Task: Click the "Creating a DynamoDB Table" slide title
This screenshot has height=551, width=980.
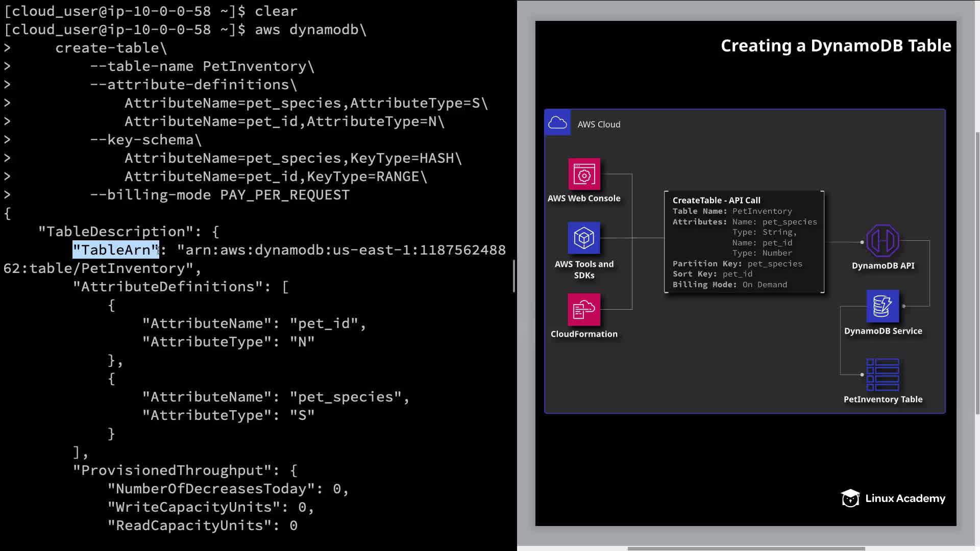Action: coord(836,46)
